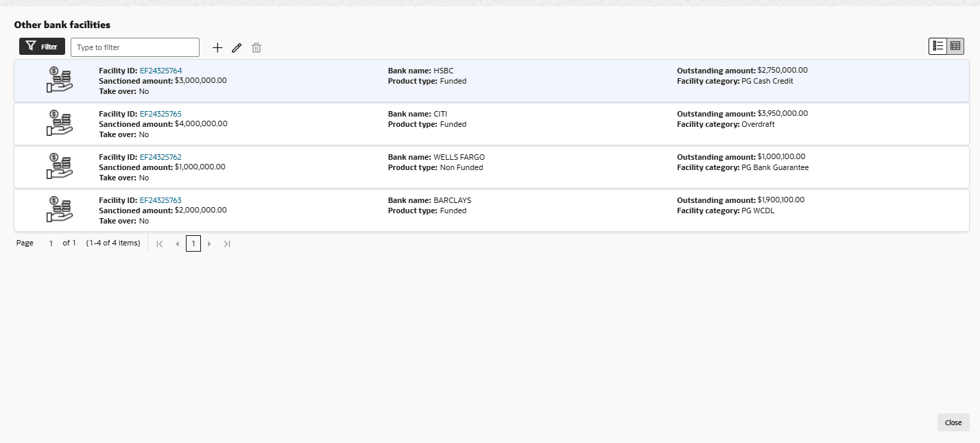Open facility link EF24325763
The width and height of the screenshot is (980, 443).
click(x=160, y=200)
